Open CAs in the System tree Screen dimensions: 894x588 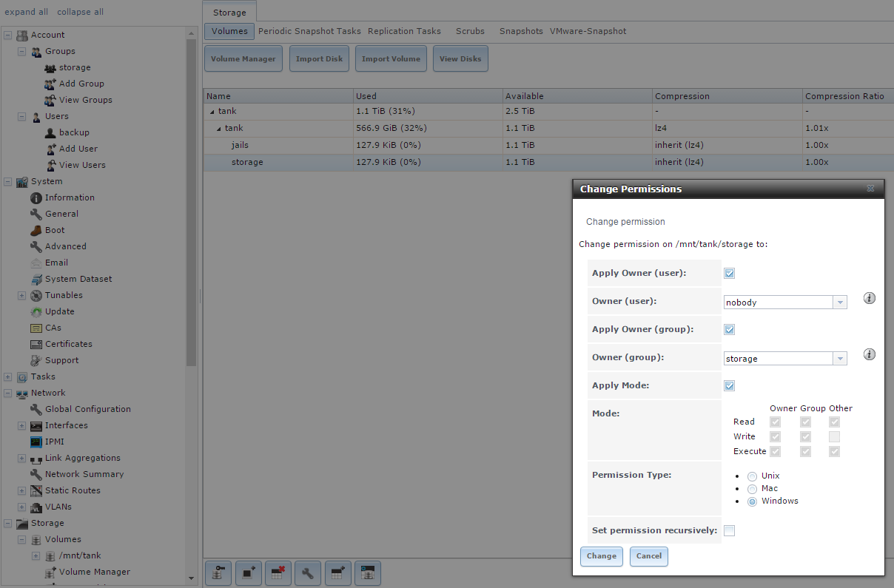pos(53,328)
